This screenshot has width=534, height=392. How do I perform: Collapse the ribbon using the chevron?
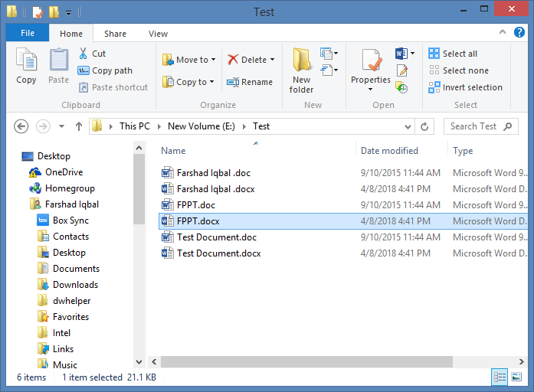tap(503, 34)
